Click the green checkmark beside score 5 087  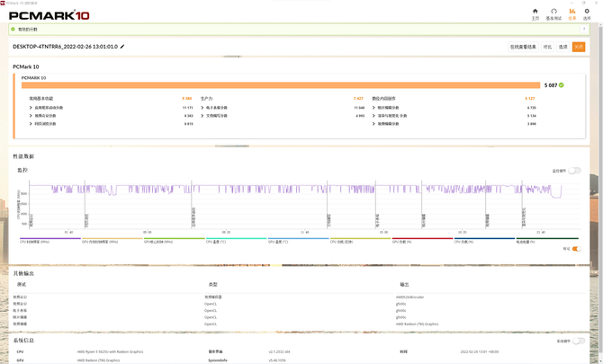562,85
